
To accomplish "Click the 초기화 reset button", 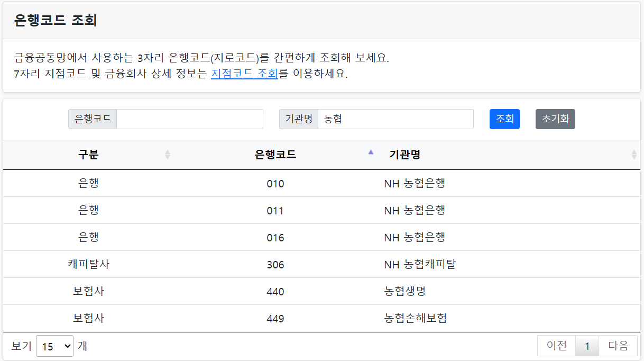I will (x=555, y=119).
